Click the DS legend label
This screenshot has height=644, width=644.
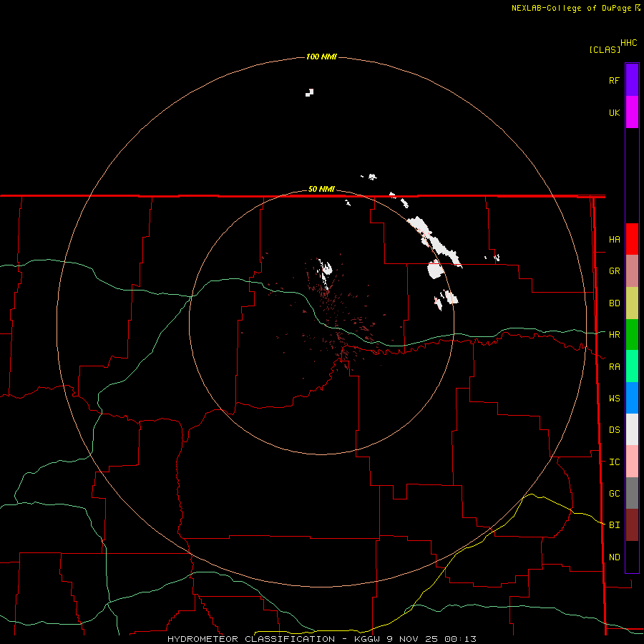(614, 429)
